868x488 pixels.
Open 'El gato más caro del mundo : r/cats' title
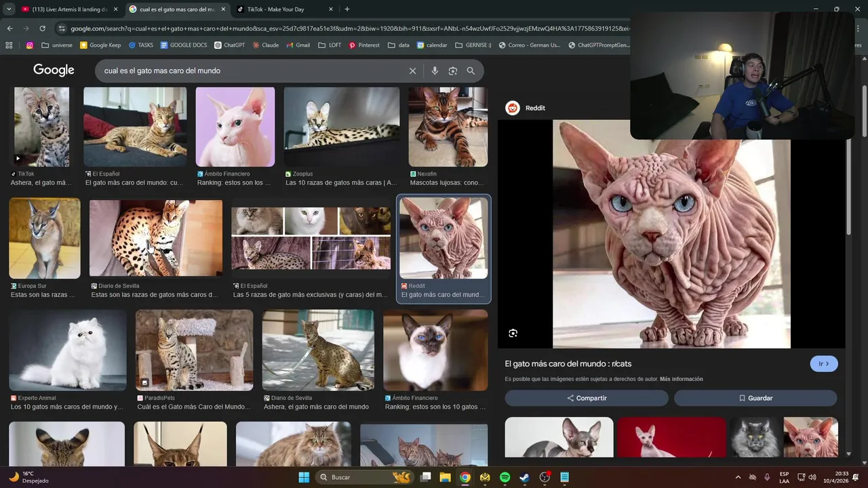pos(568,364)
